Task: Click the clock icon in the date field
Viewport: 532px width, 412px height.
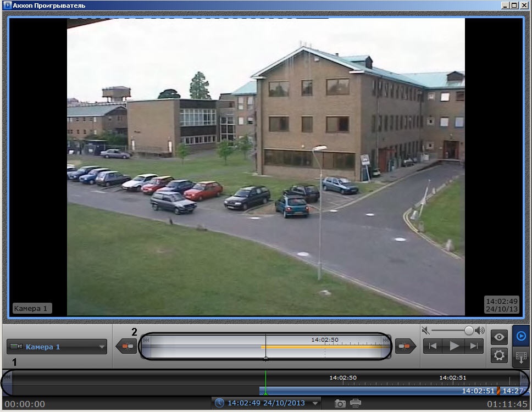Action: [220, 403]
